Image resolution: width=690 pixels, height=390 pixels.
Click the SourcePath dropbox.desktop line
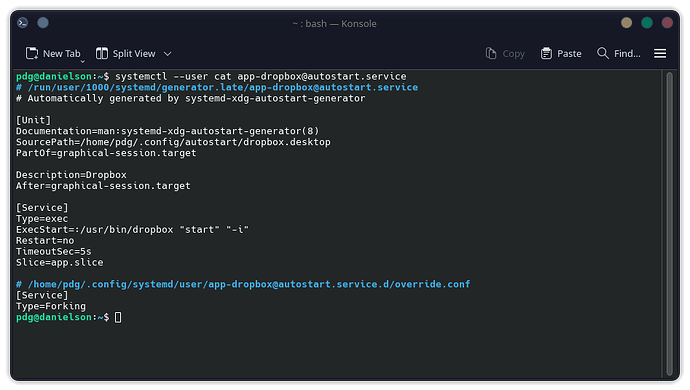[173, 142]
